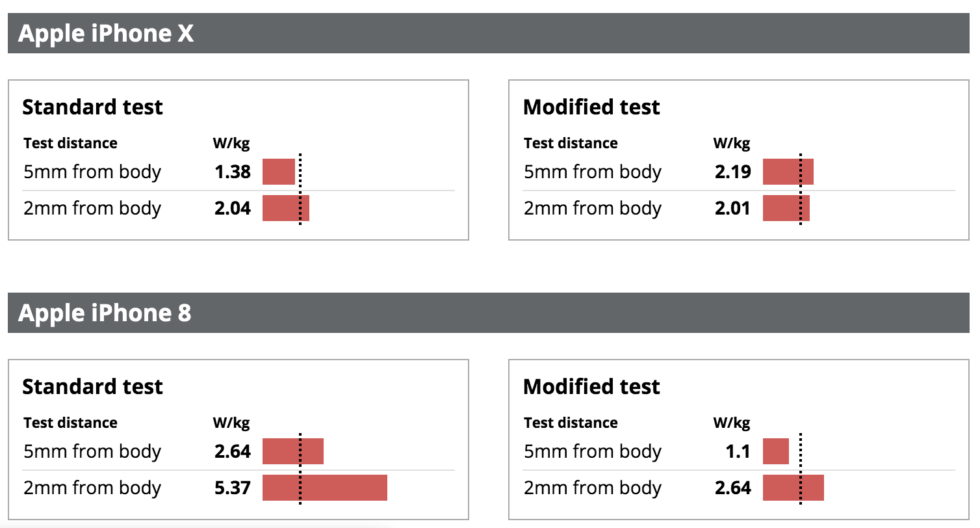Screen dimensions: 980x528
Task: Select iPhone X Modified test heading
Action: 591,107
